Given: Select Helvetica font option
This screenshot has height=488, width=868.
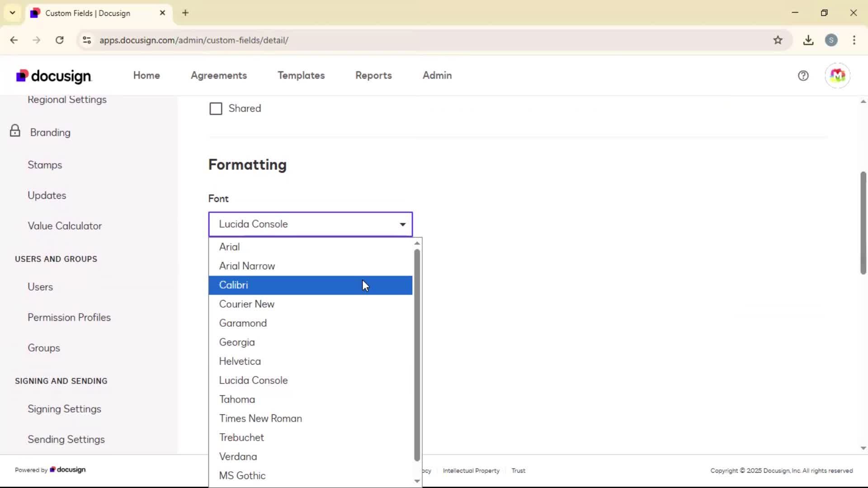Looking at the screenshot, I should pos(311,361).
